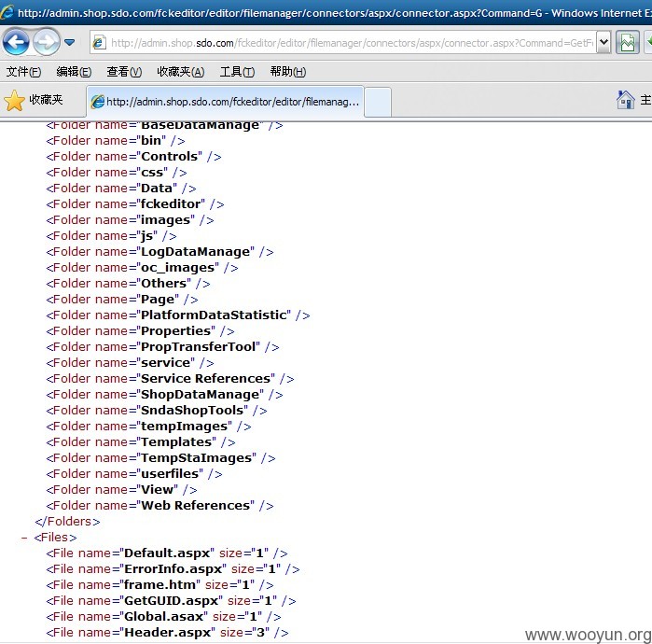The image size is (652, 644).
Task: Click the compatibility view icon next to the address bar
Action: click(627, 42)
